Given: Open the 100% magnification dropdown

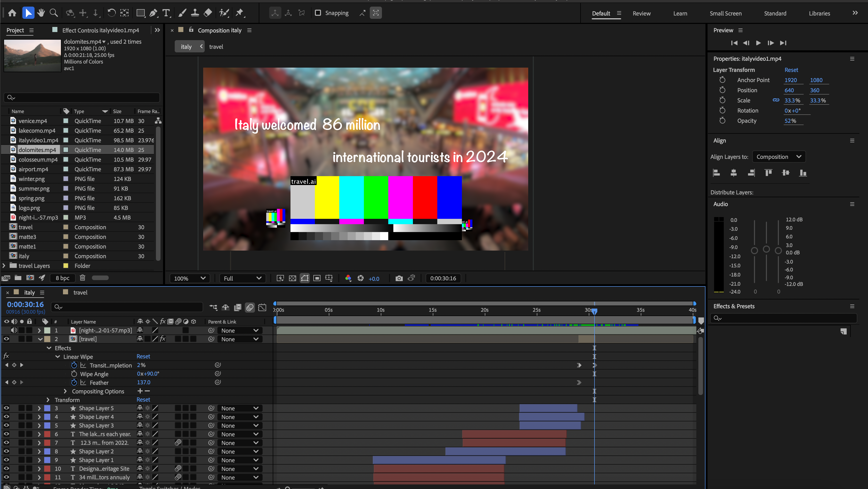Looking at the screenshot, I should (190, 278).
